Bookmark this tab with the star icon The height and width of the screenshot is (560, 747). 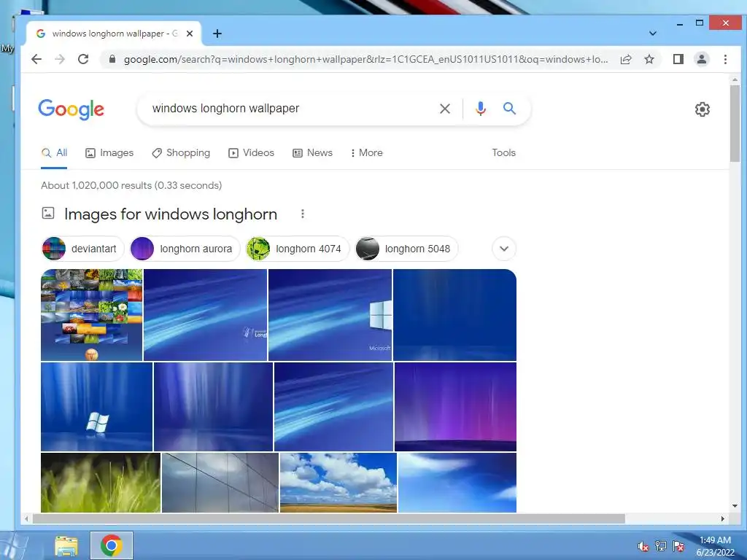[649, 59]
